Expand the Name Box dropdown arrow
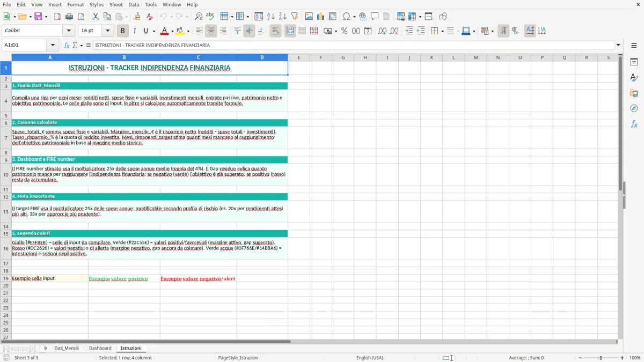644x362 pixels. pos(53,45)
